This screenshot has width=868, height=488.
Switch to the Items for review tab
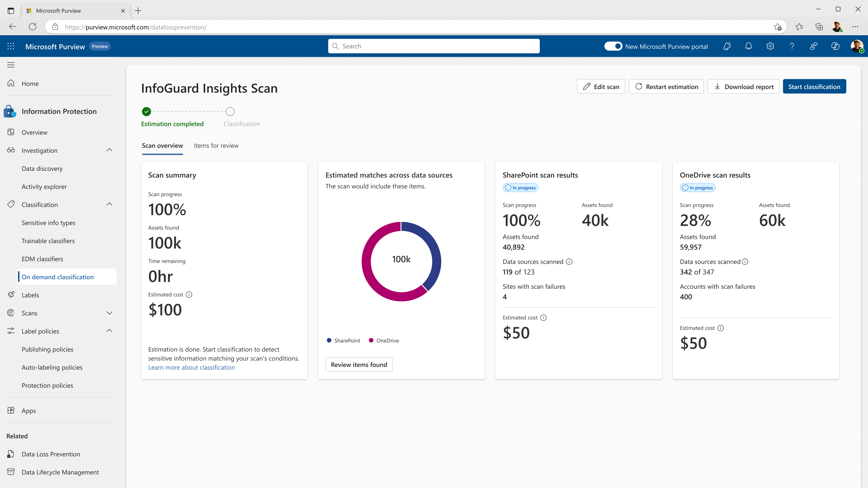pos(216,145)
